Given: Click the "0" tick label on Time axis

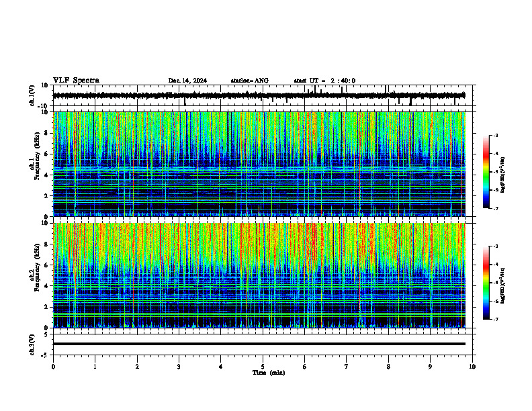Looking at the screenshot, I should (x=53, y=367).
